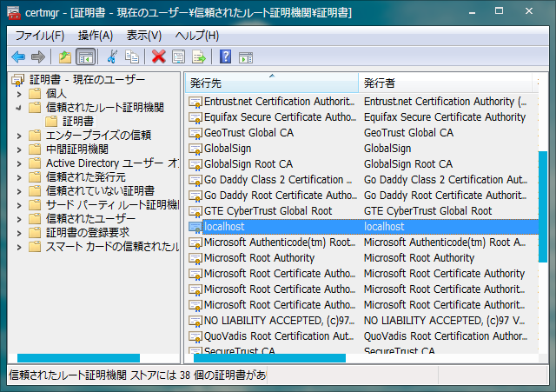Expand the 信頼されていない証明書 node

19,191
